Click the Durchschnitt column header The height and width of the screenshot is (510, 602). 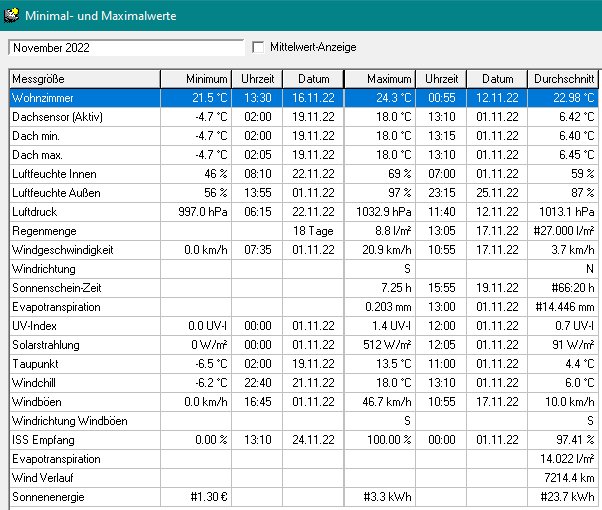coord(563,79)
